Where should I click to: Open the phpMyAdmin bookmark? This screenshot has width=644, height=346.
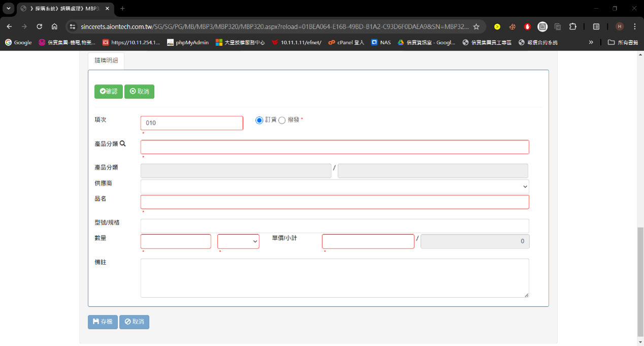coord(188,42)
